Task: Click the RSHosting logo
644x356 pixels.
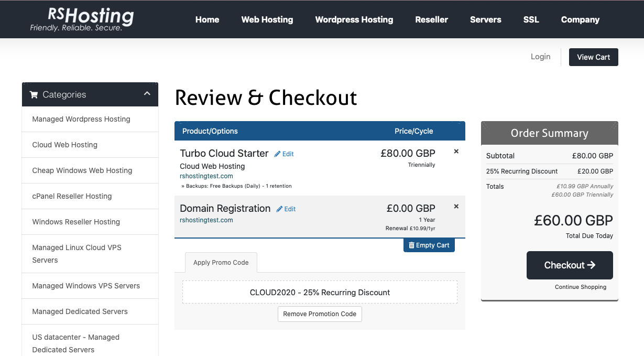Action: (82, 19)
